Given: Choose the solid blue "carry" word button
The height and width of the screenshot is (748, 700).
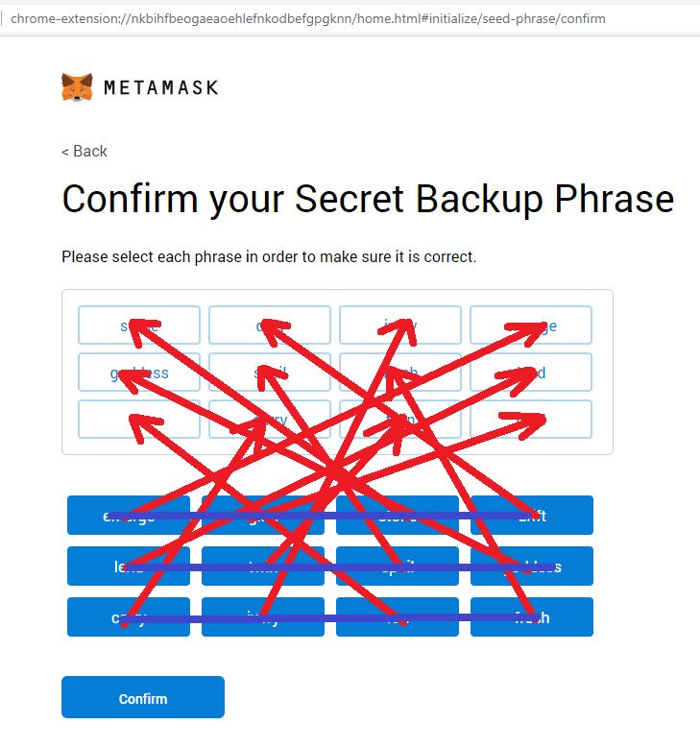Looking at the screenshot, I should pyautogui.click(x=129, y=617).
